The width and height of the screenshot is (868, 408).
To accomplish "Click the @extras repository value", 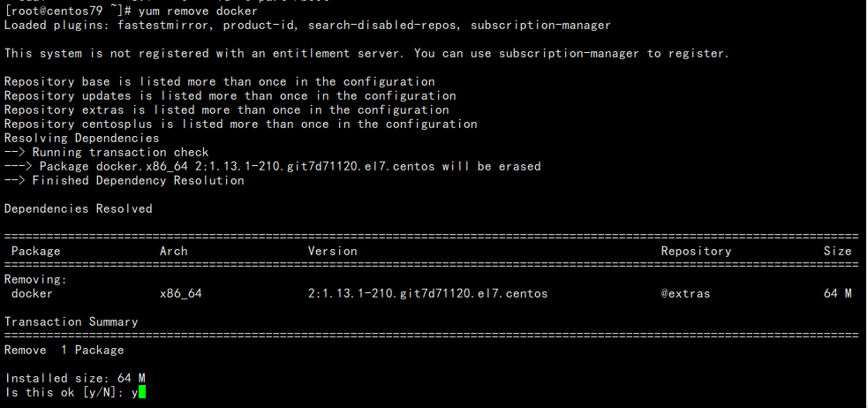I will tap(685, 293).
